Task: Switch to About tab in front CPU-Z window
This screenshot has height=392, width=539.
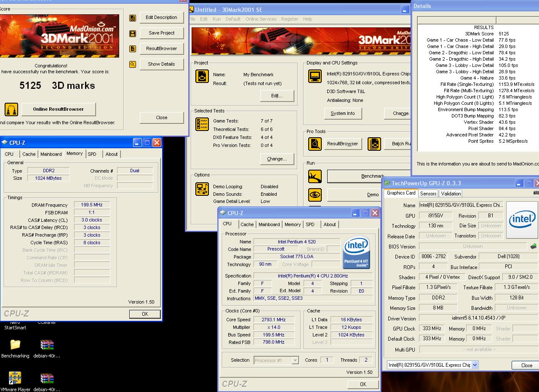Action: pyautogui.click(x=330, y=224)
